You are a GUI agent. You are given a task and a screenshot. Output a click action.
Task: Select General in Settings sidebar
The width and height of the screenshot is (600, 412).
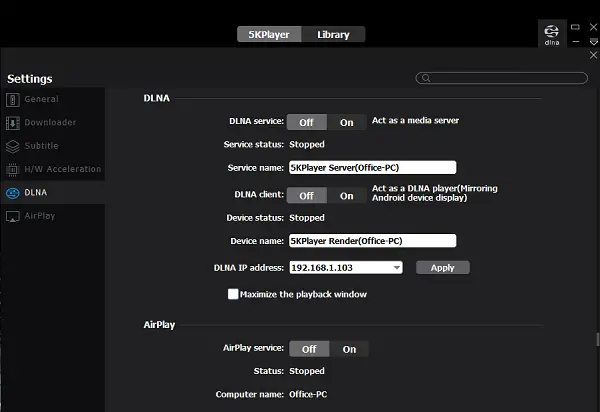click(52, 99)
